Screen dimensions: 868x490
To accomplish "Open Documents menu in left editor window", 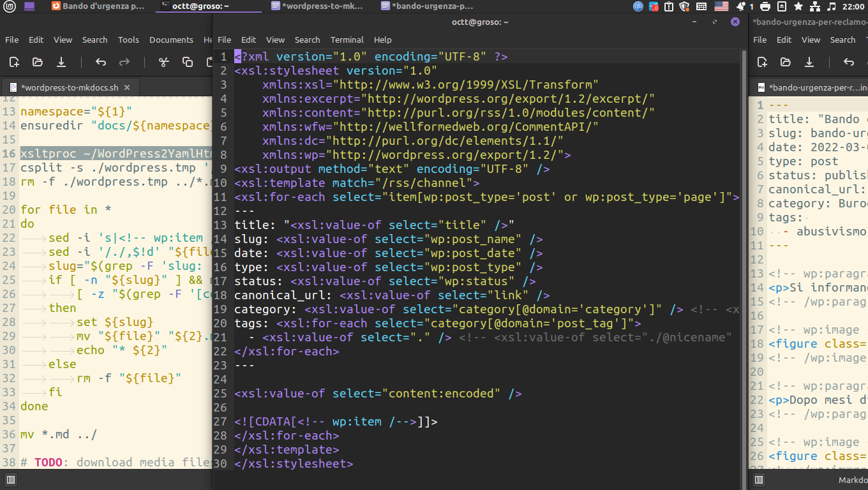I will coord(171,40).
